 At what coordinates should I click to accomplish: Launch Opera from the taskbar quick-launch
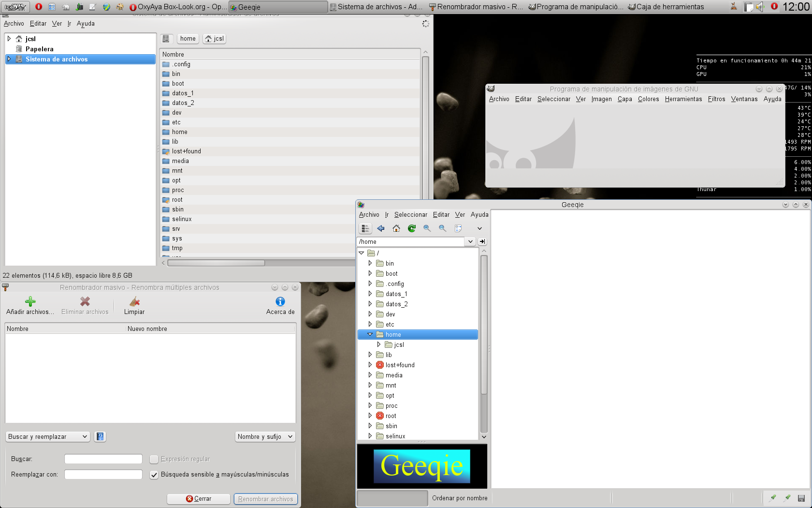39,7
